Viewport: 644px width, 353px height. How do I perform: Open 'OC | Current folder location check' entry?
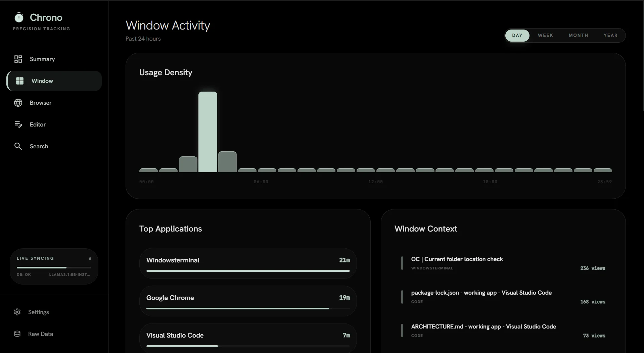503,263
